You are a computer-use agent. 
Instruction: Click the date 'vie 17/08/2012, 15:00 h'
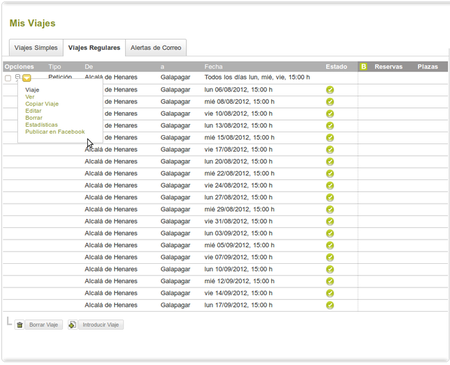(x=238, y=150)
